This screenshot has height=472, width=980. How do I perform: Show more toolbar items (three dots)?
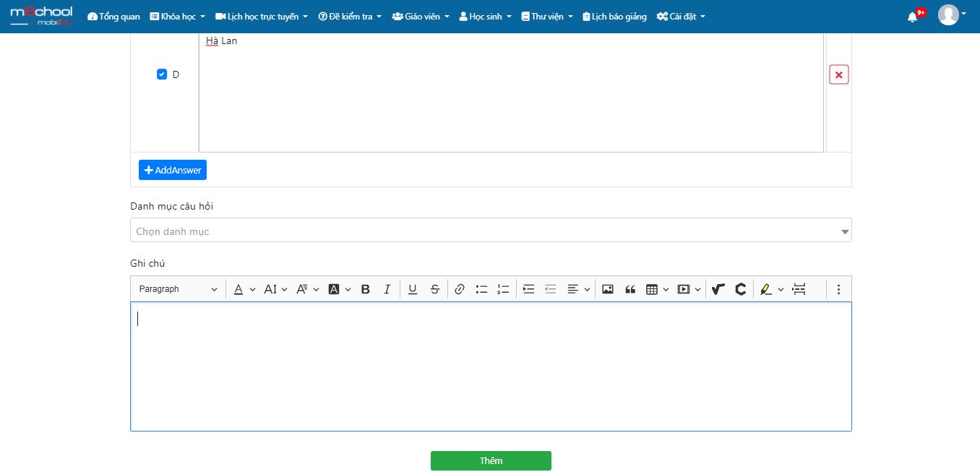pos(838,289)
